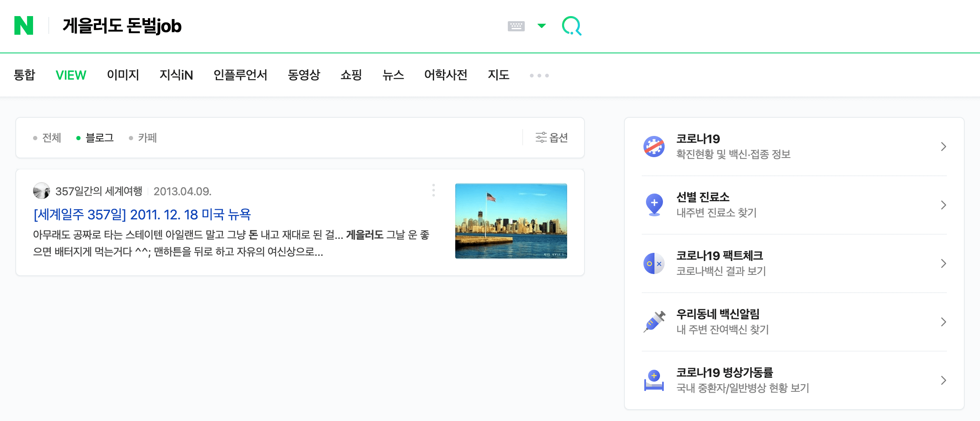This screenshot has height=421, width=980.
Task: Click the 우리동네 백신알림 syringe icon
Action: [654, 322]
